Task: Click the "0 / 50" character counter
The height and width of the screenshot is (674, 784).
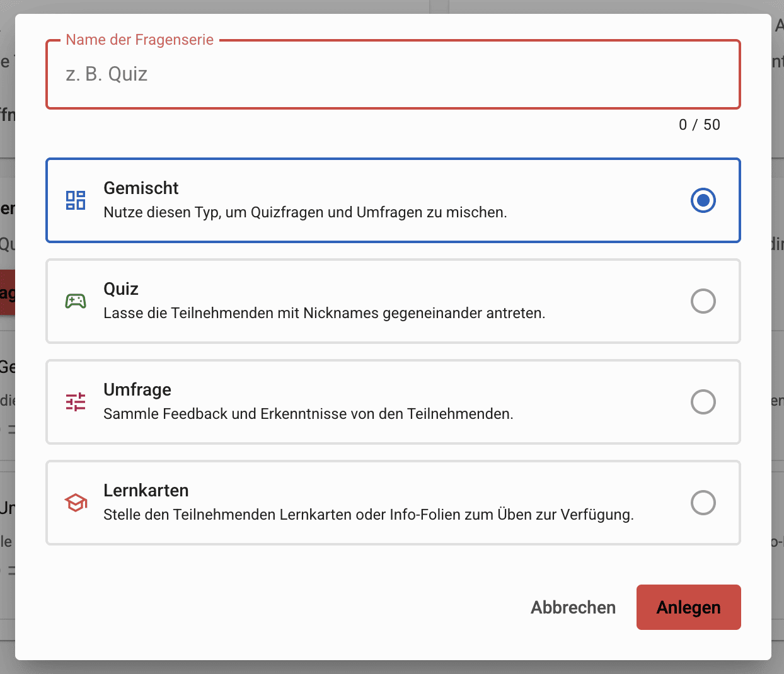Action: point(700,125)
